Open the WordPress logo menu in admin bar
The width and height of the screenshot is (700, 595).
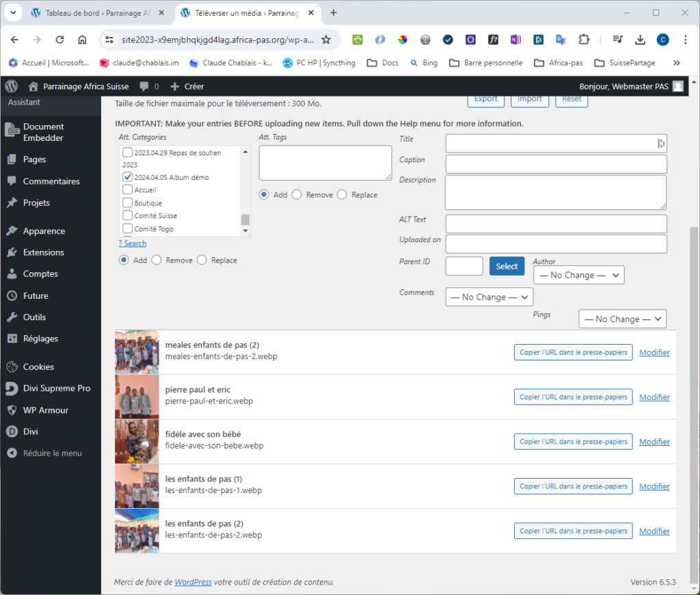(x=11, y=86)
